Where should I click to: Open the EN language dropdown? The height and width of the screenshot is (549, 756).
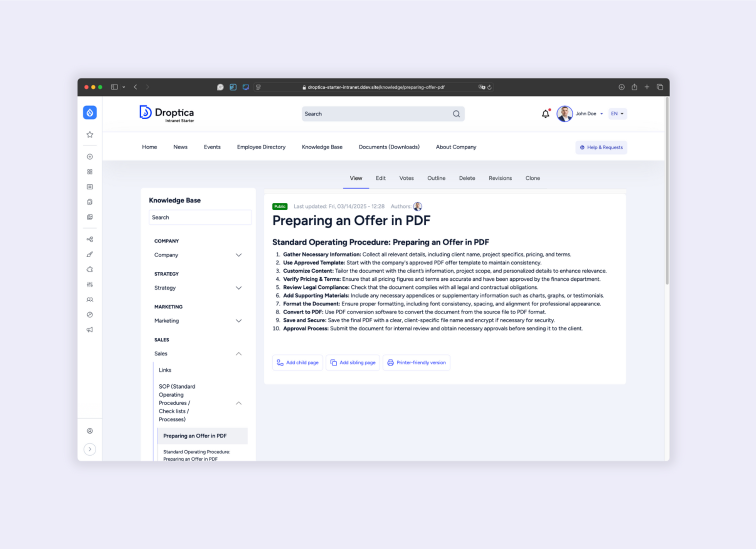pyautogui.click(x=617, y=113)
